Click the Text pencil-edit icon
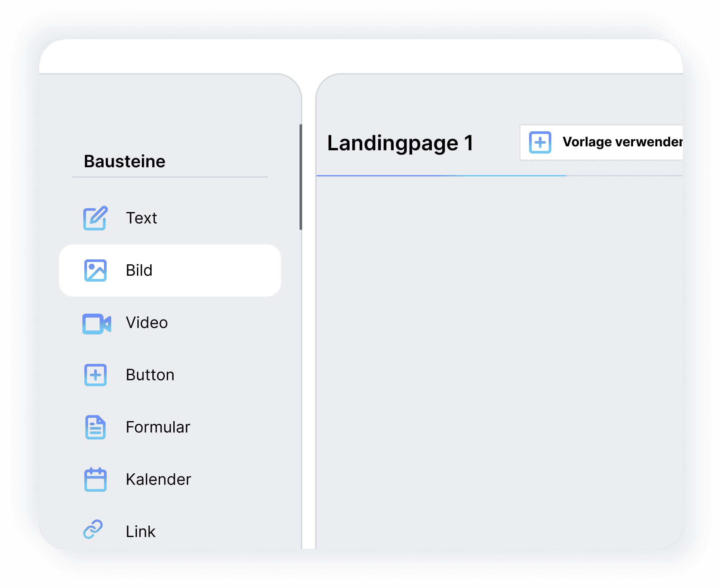 click(95, 218)
